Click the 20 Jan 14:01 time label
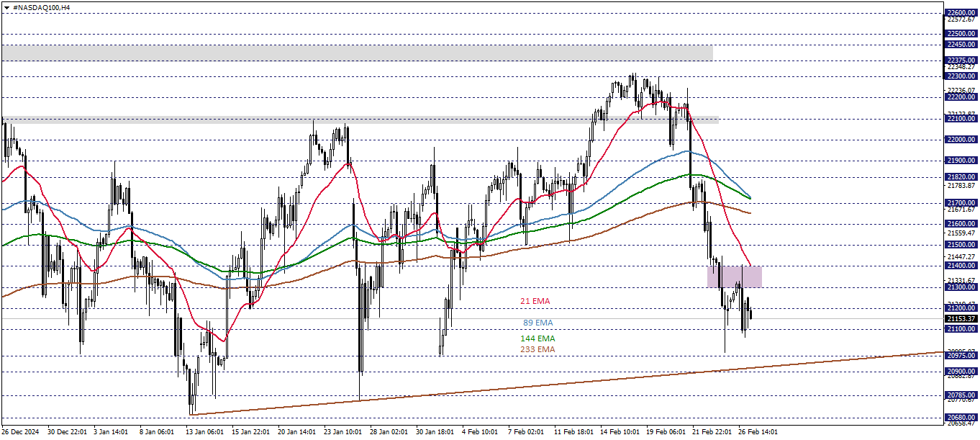Viewport: 980px width, 440px height. point(295,432)
